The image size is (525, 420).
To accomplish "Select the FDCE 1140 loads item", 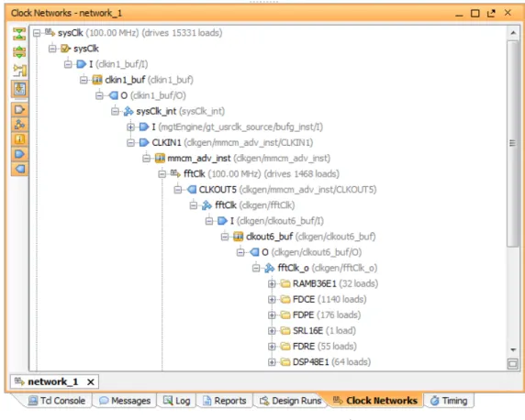I will [330, 299].
